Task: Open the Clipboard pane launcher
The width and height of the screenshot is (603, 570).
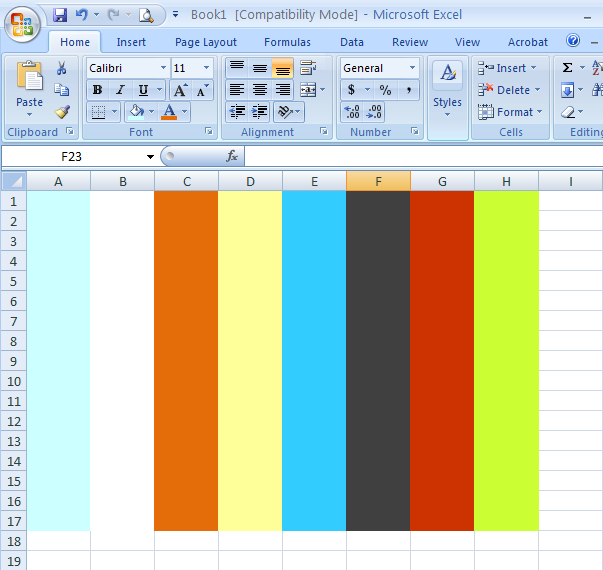Action: click(70, 132)
